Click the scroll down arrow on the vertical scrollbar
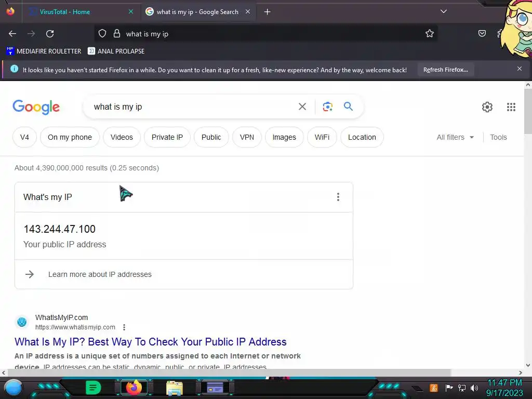Screen dimensions: 532x399 [x=528, y=365]
